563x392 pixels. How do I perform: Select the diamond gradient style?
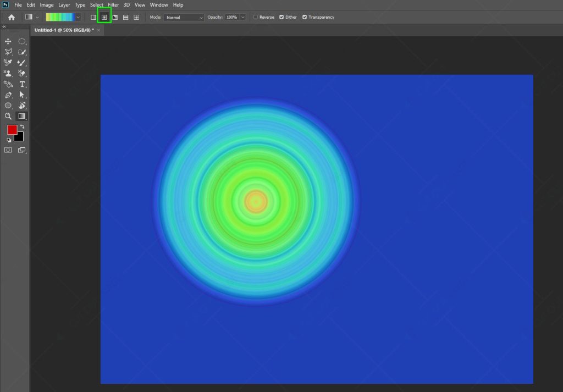136,17
